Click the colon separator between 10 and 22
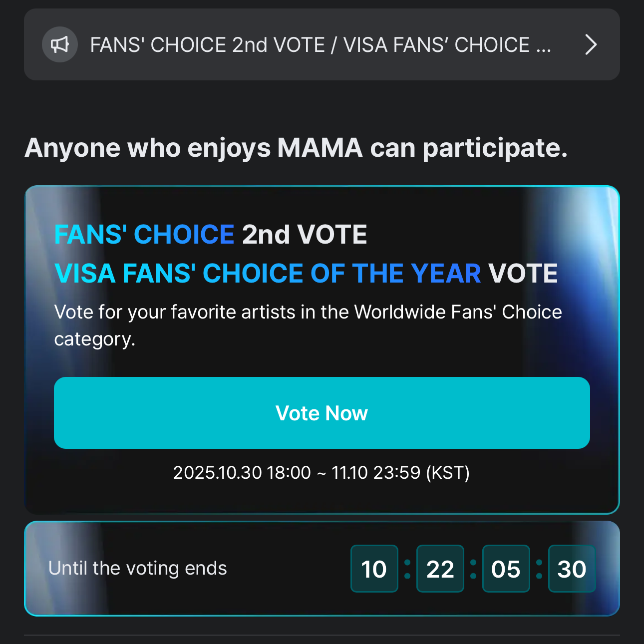This screenshot has height=644, width=644. click(407, 569)
